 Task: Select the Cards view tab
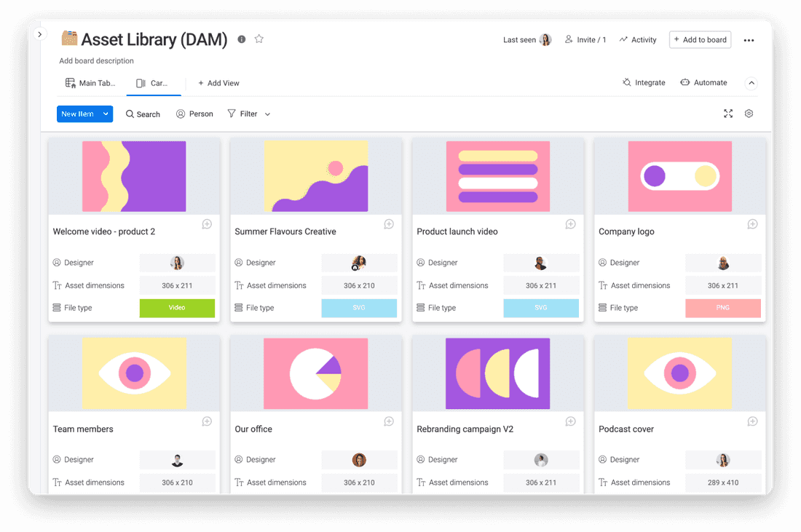tap(153, 83)
